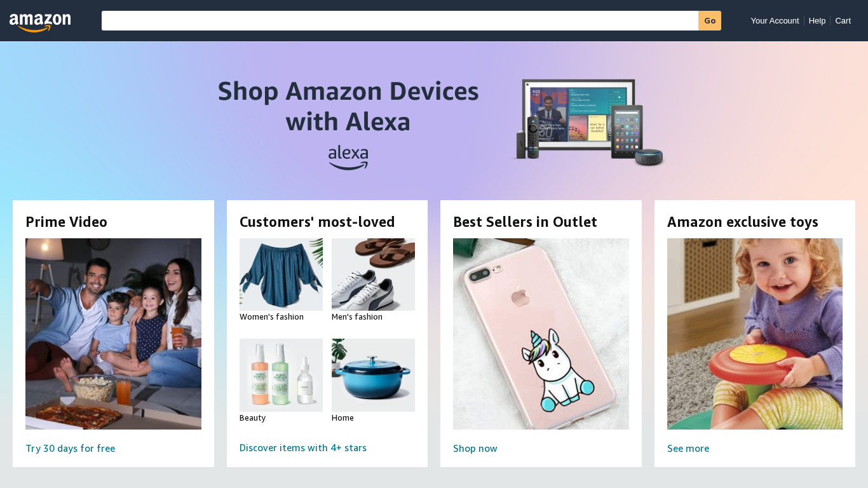Viewport: 868px width, 488px height.
Task: Click Shop now under Outlet best sellers
Action: (x=475, y=449)
